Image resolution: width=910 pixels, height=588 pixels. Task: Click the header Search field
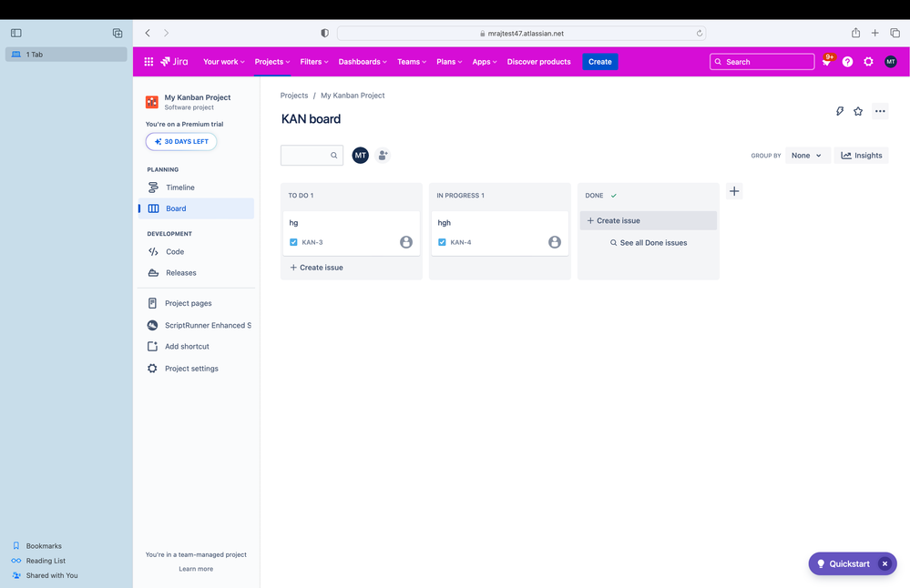point(762,62)
